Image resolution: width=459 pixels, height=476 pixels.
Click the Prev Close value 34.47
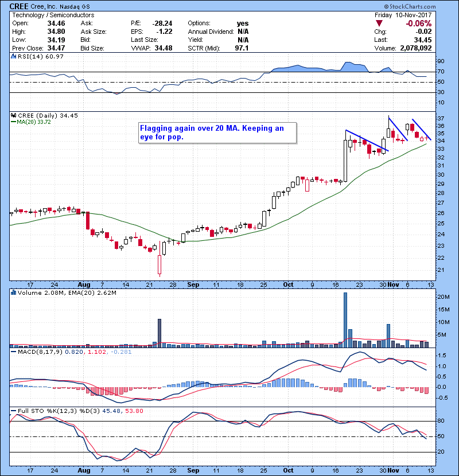click(x=56, y=48)
